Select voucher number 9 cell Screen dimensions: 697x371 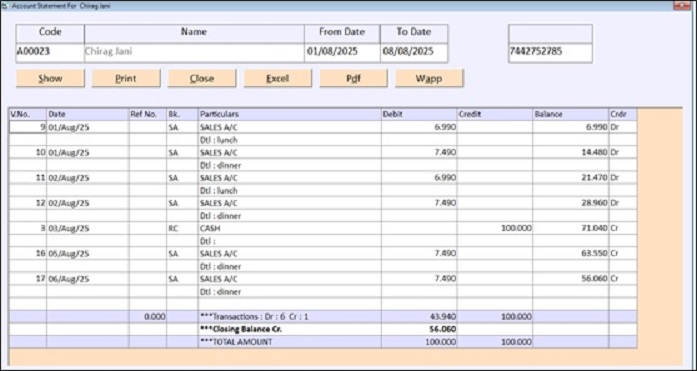28,127
